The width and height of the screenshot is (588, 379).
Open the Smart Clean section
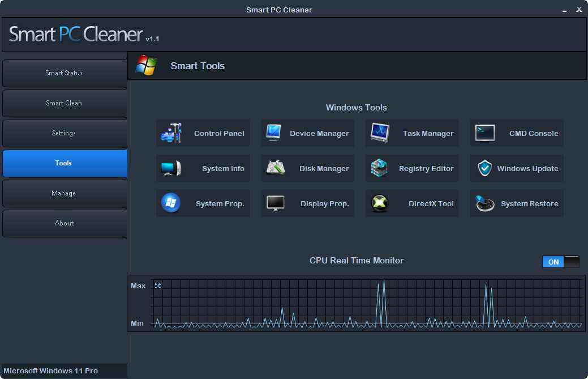tap(65, 103)
